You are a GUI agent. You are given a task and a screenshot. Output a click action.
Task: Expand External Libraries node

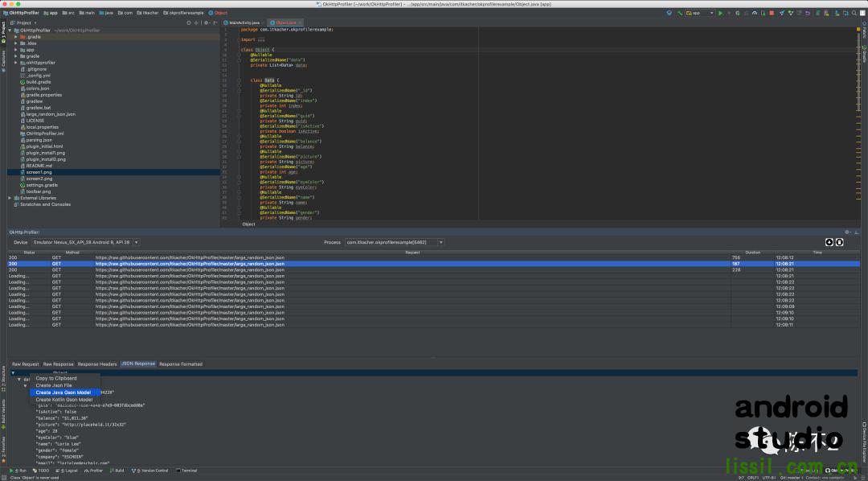(10, 198)
